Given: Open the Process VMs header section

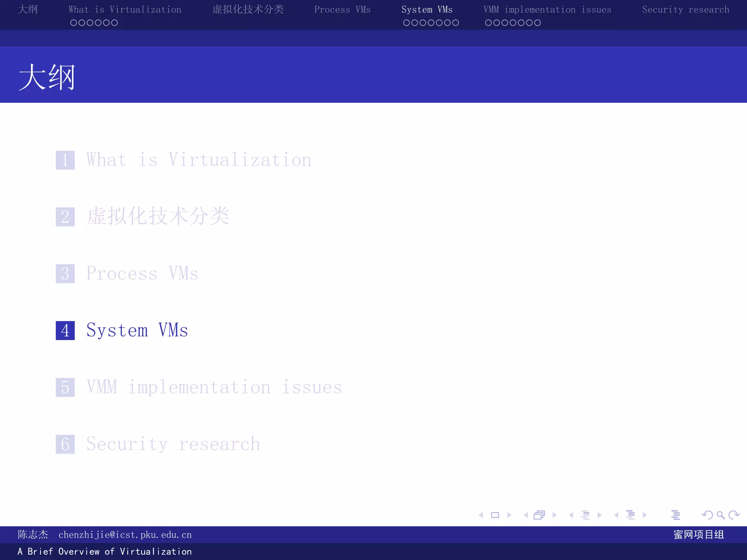Looking at the screenshot, I should (342, 9).
